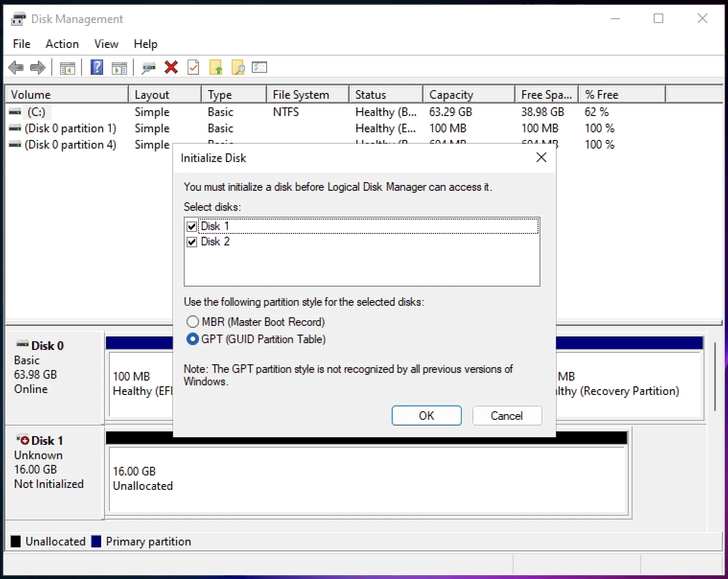
Task: Click the Unallocated legend color square
Action: click(x=16, y=541)
